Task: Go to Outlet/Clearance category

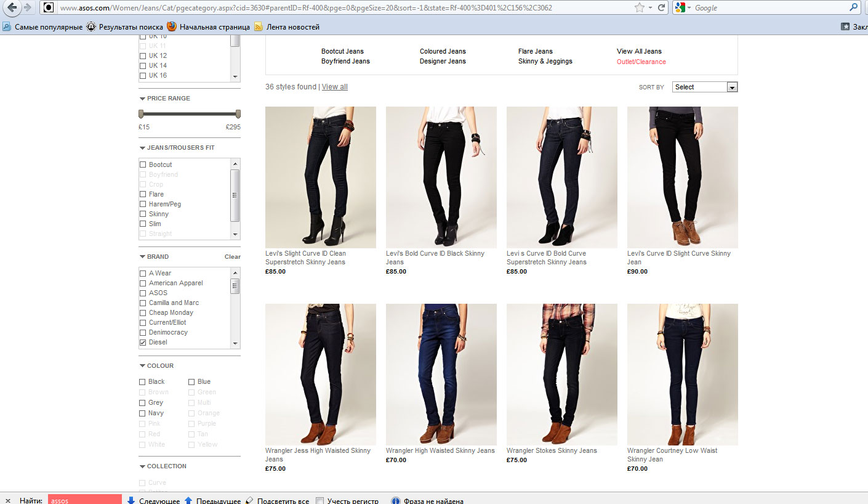Action: (641, 62)
